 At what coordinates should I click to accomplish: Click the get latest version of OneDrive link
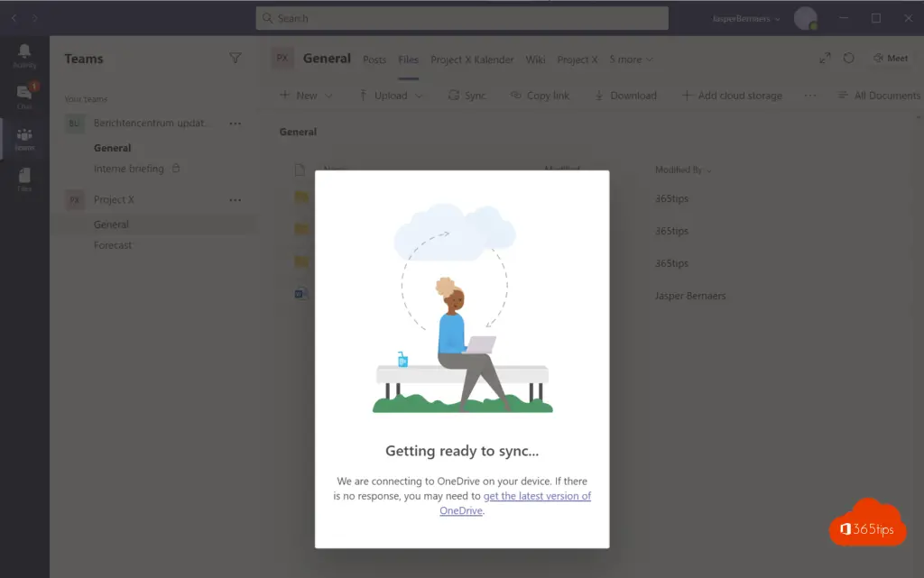536,497
